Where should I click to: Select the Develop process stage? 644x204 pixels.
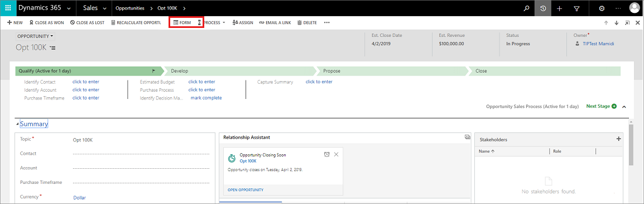click(241, 71)
